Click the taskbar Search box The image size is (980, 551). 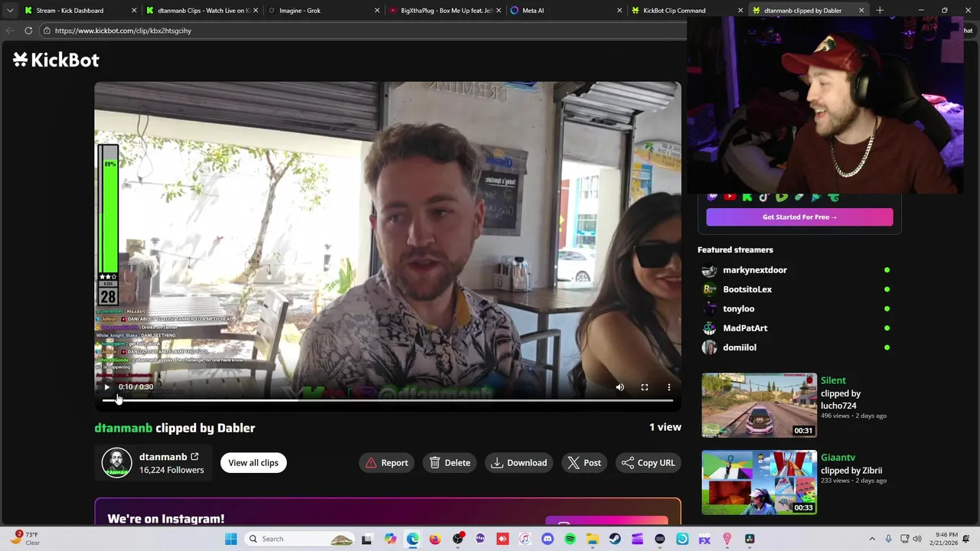299,539
